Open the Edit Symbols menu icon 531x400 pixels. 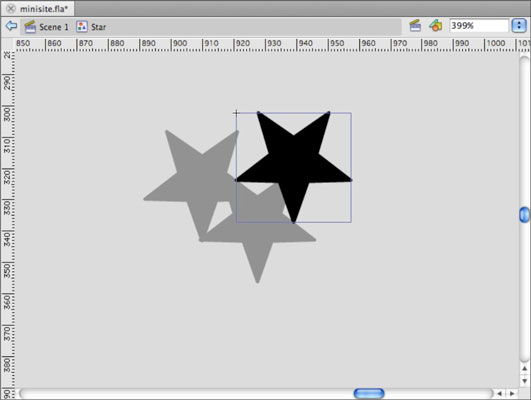[x=436, y=26]
